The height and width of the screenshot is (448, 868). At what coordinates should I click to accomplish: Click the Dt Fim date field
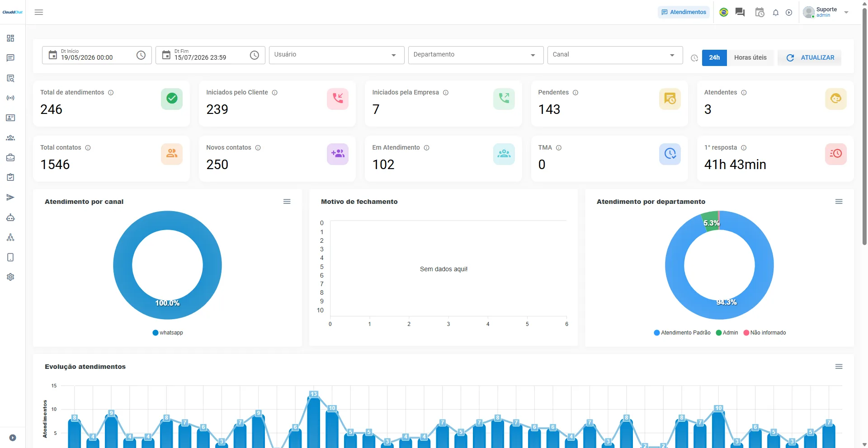tap(210, 55)
